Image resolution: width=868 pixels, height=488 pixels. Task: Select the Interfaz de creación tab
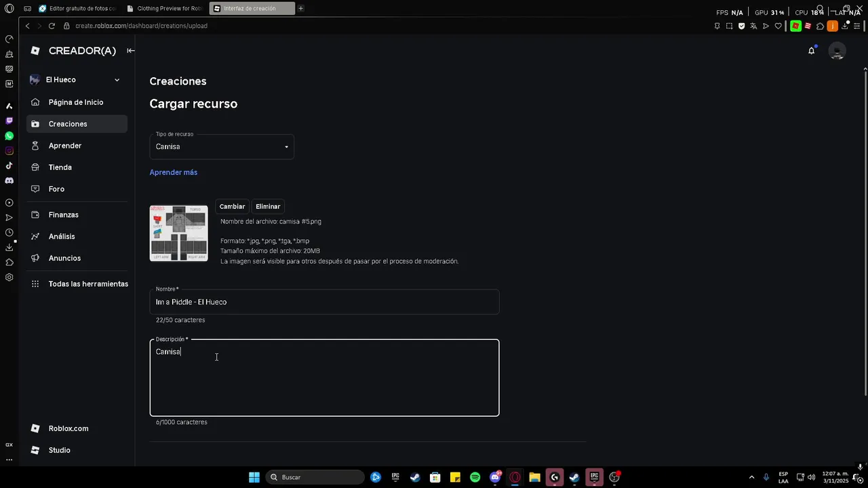252,9
